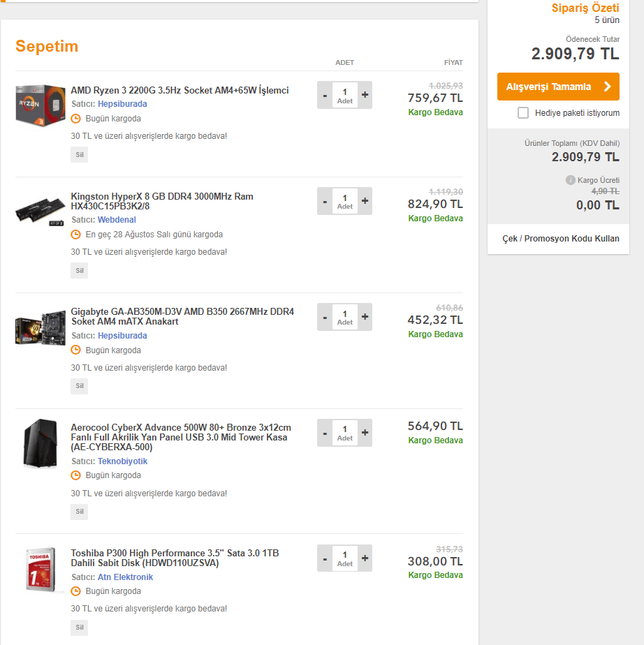
Task: Increase quantity of AMD Ryzen 3 2200G
Action: pos(365,95)
